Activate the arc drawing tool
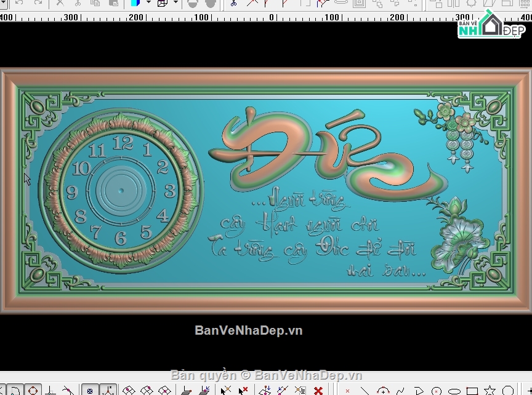Viewport: 532px width, 395px height. pos(383,391)
